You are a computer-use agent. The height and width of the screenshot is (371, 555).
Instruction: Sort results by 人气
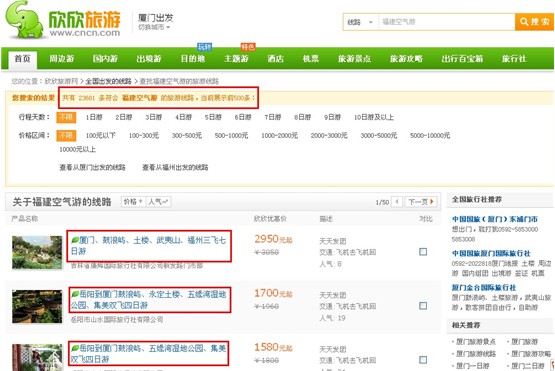[x=158, y=202]
